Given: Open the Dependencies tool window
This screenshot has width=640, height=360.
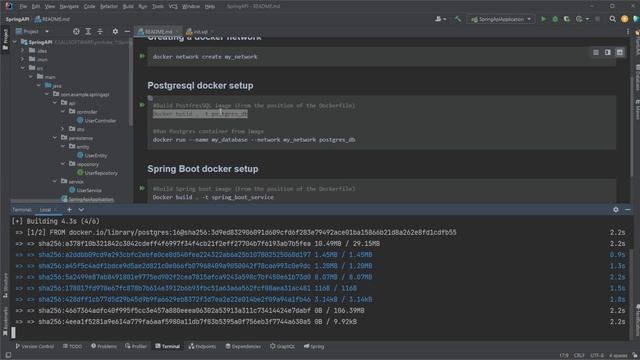Looking at the screenshot, I should (x=202, y=346).
